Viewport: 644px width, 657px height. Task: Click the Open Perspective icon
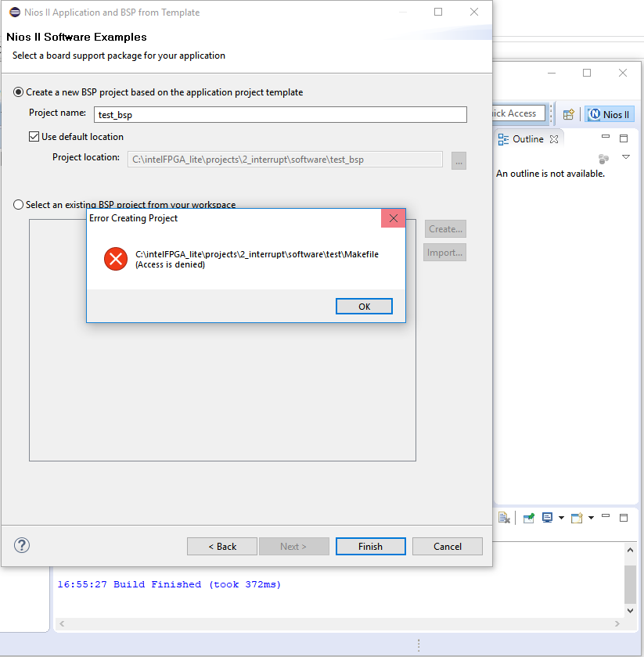[x=569, y=114]
